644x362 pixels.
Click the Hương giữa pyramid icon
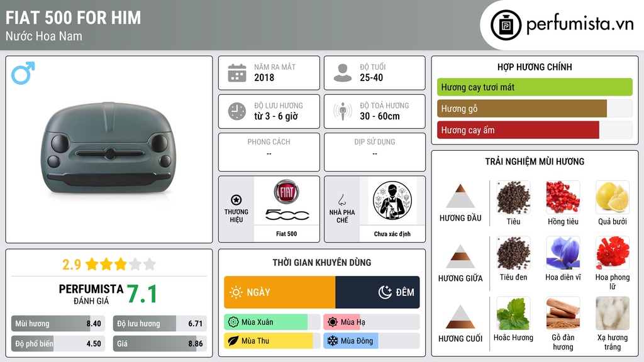(x=460, y=256)
